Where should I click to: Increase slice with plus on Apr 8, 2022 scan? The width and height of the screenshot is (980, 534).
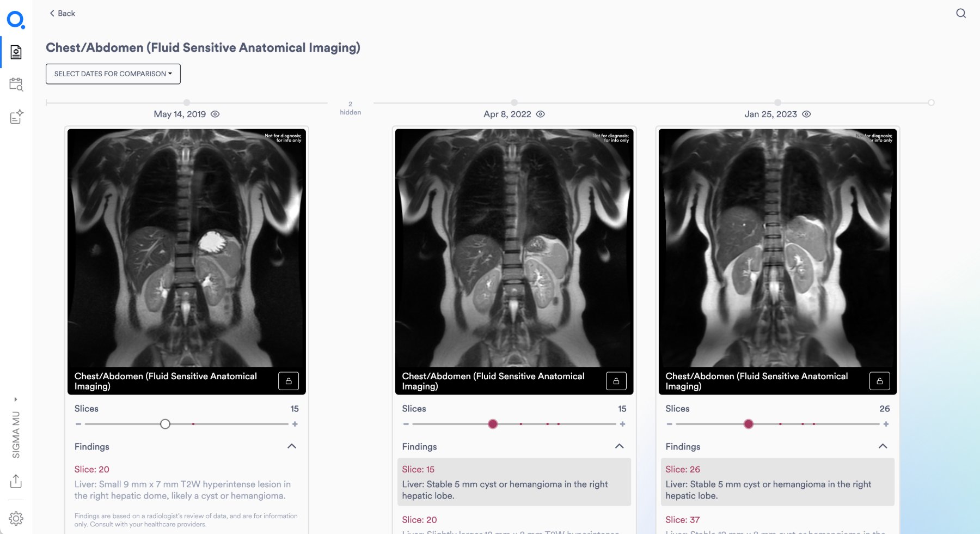click(x=622, y=424)
